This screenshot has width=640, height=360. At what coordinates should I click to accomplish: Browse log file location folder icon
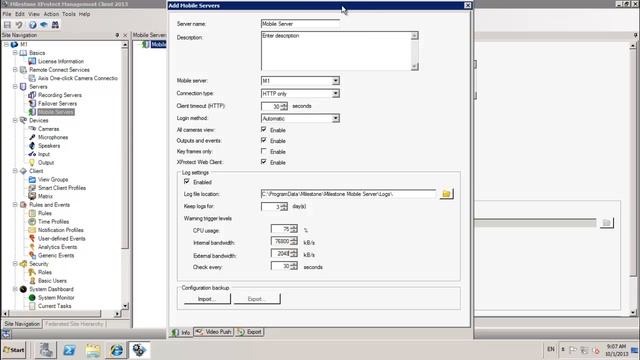coord(446,194)
